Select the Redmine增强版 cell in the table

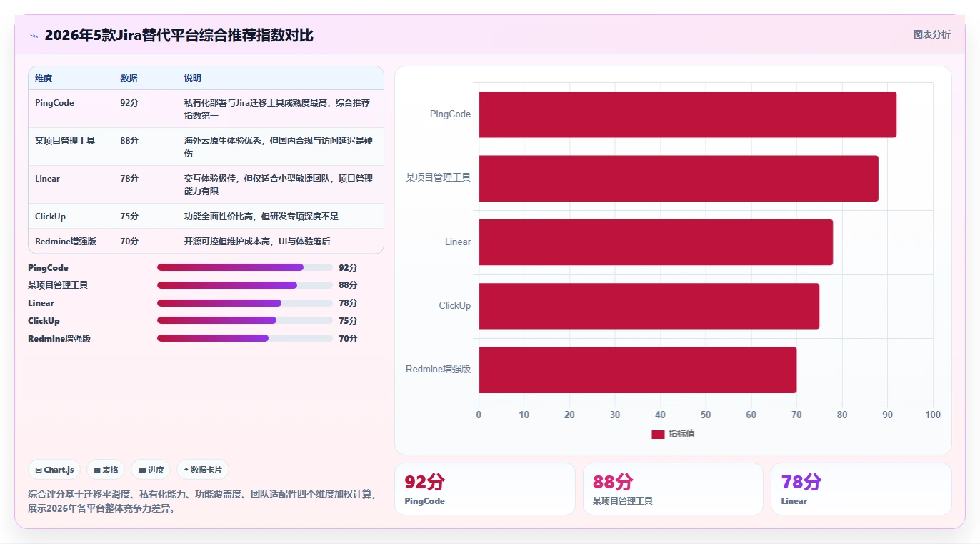click(66, 242)
